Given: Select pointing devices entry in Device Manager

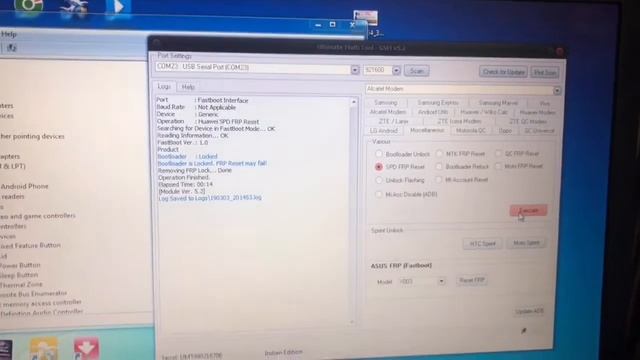Looking at the screenshot, I should [x=32, y=136].
